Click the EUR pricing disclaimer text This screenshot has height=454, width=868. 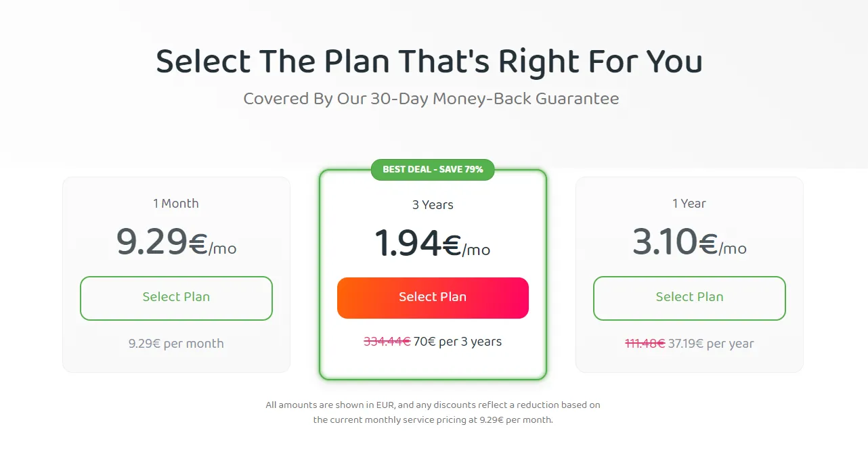click(x=433, y=411)
